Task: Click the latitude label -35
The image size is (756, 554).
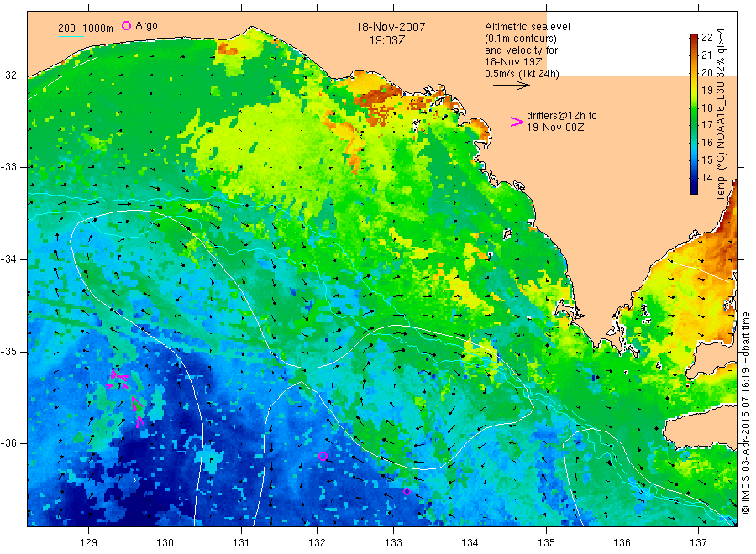Action: click(x=8, y=351)
